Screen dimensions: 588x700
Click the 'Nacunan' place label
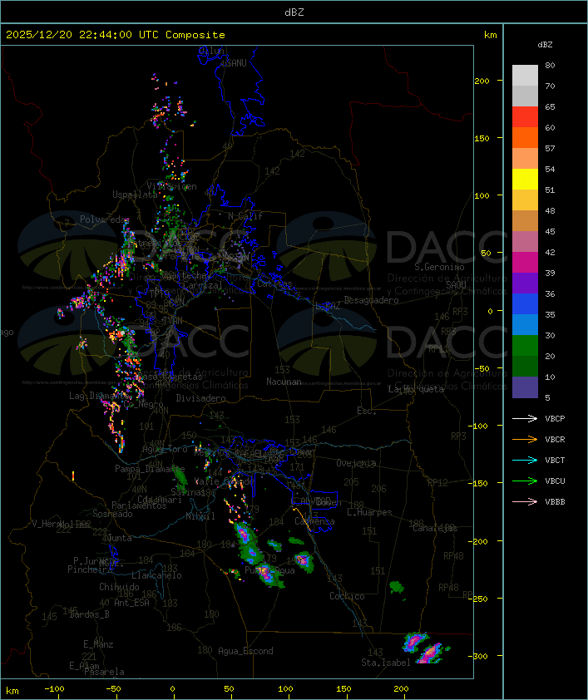point(284,382)
